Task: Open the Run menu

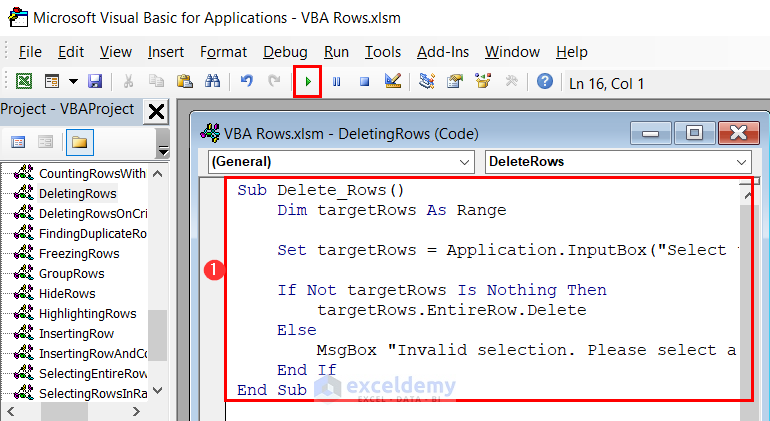Action: click(x=336, y=52)
